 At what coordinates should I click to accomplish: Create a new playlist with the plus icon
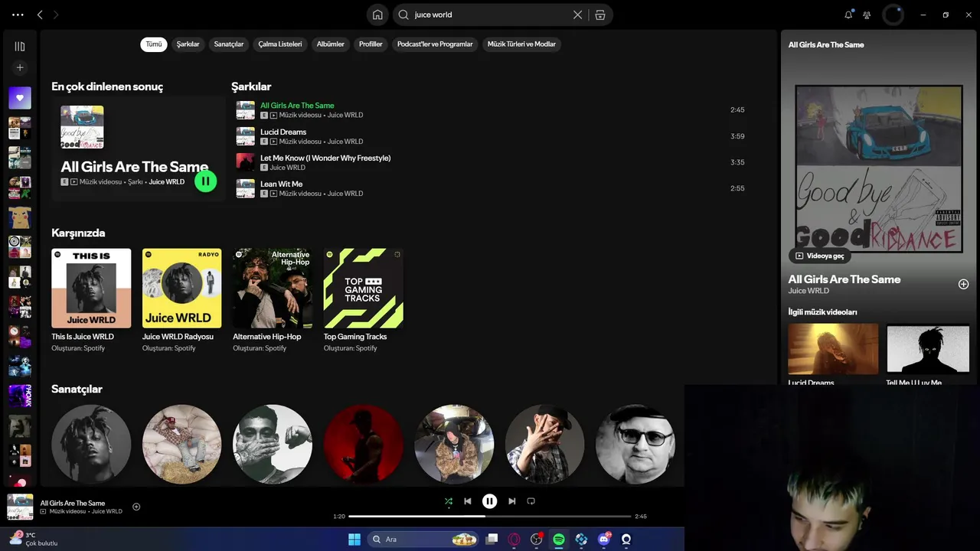coord(20,68)
